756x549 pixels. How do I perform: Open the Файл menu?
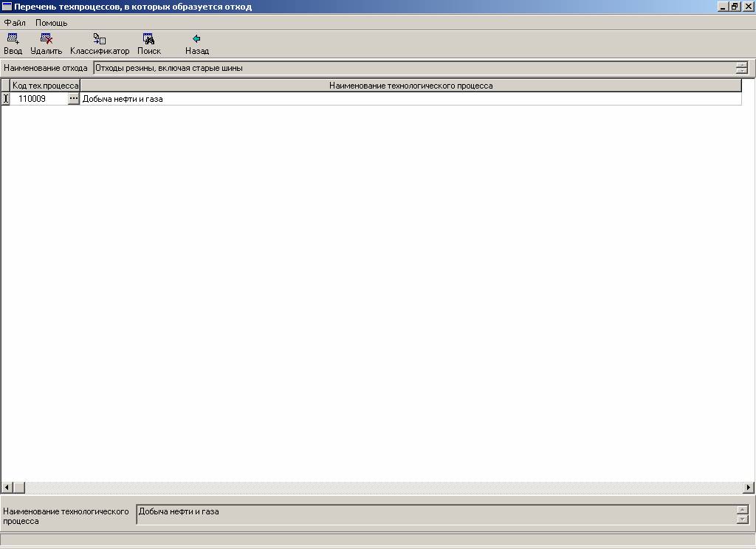[15, 23]
